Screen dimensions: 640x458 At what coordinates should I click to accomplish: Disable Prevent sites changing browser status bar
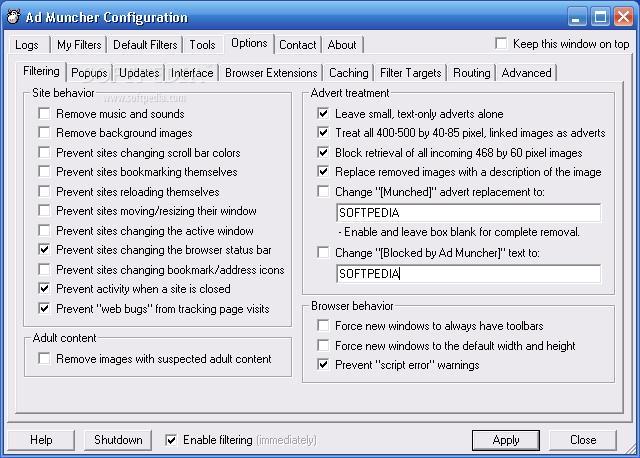click(x=44, y=250)
